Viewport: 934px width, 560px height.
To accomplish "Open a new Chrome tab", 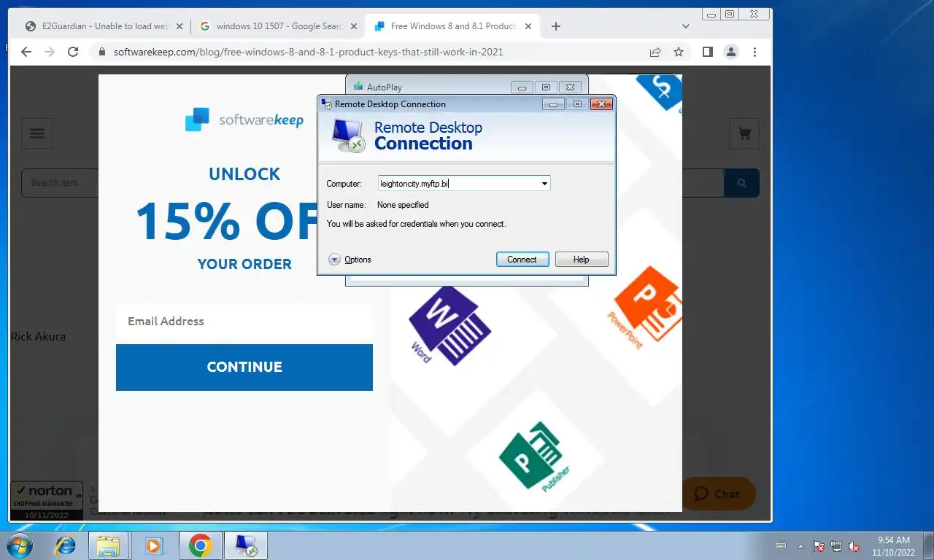I will point(556,26).
